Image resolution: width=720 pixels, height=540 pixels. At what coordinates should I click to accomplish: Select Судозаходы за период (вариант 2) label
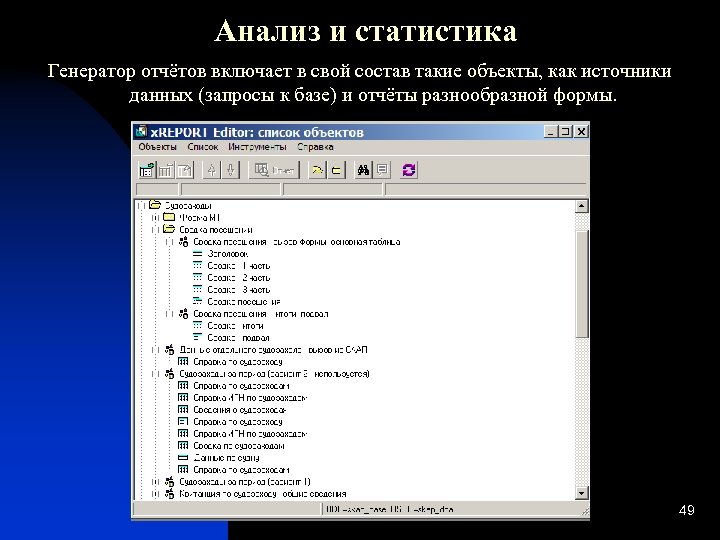(274, 374)
